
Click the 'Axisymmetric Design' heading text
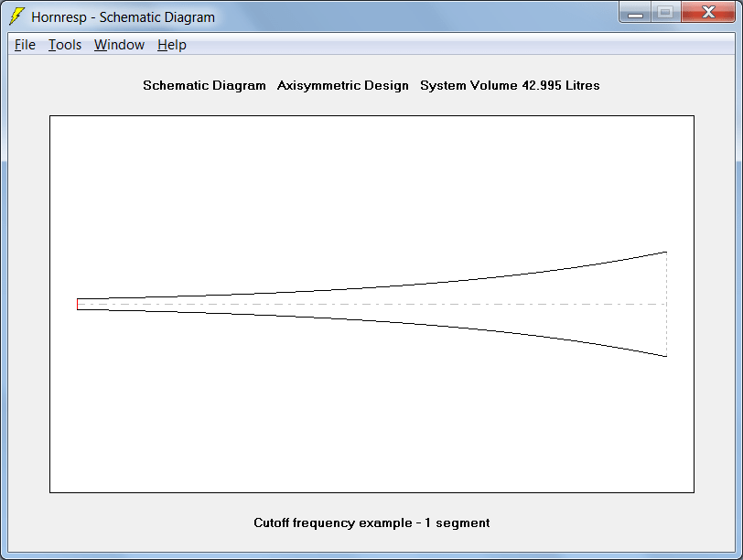[x=342, y=85]
